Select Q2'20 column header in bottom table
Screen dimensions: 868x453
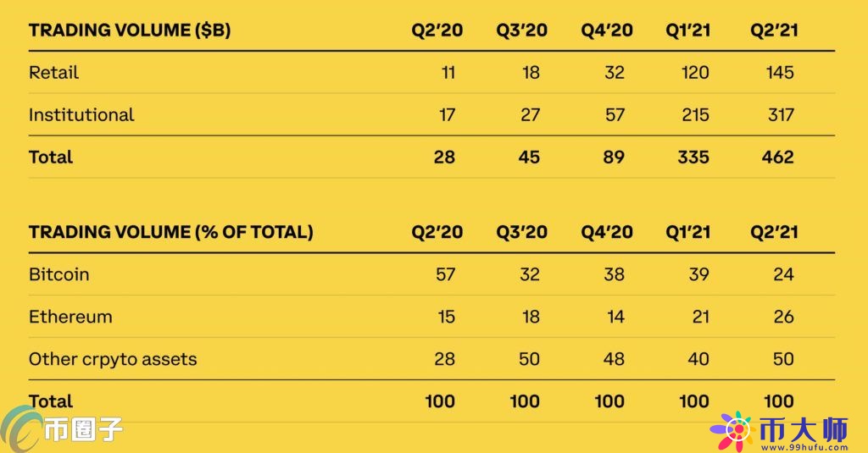coord(437,232)
